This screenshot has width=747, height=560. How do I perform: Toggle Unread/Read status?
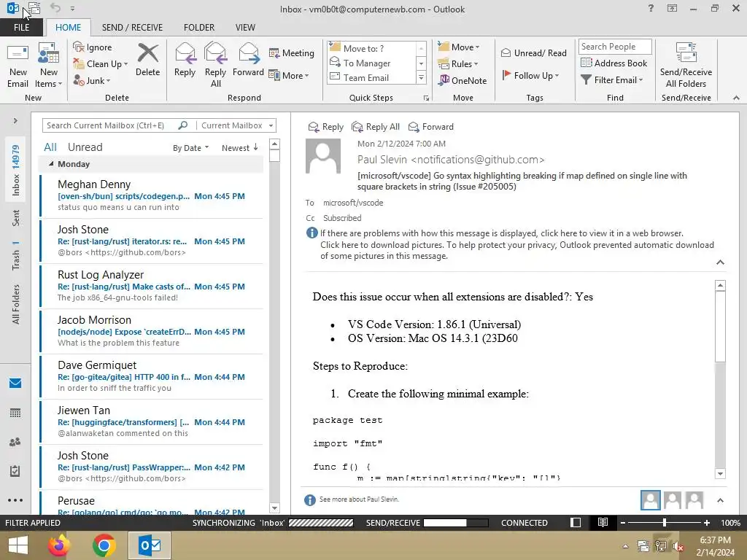[x=533, y=52]
